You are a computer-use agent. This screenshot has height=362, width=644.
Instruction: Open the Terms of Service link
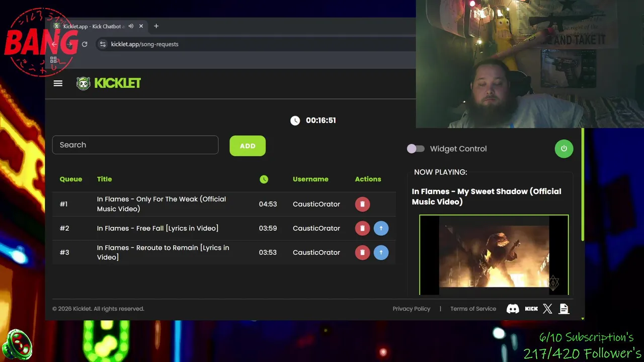click(x=473, y=309)
